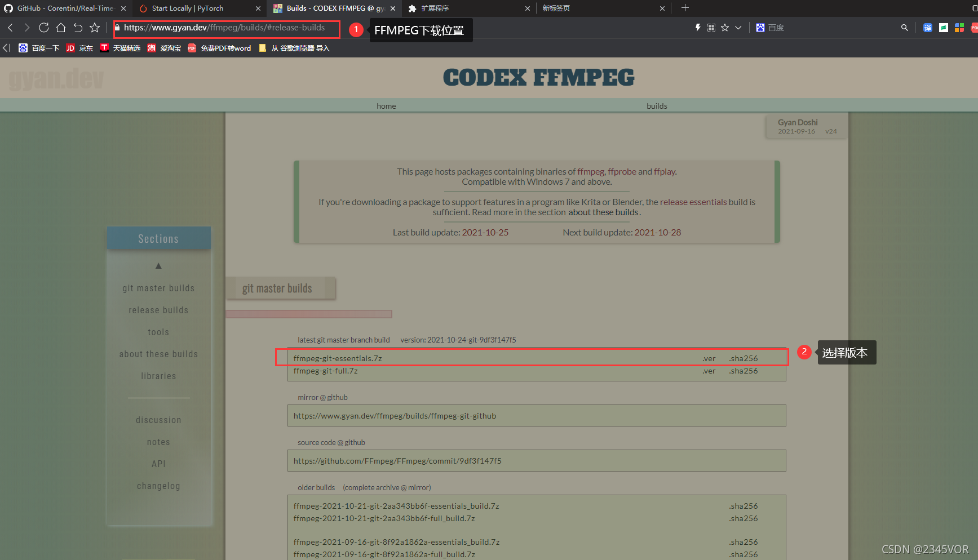Open the four-colored squares extension icon

click(x=959, y=28)
